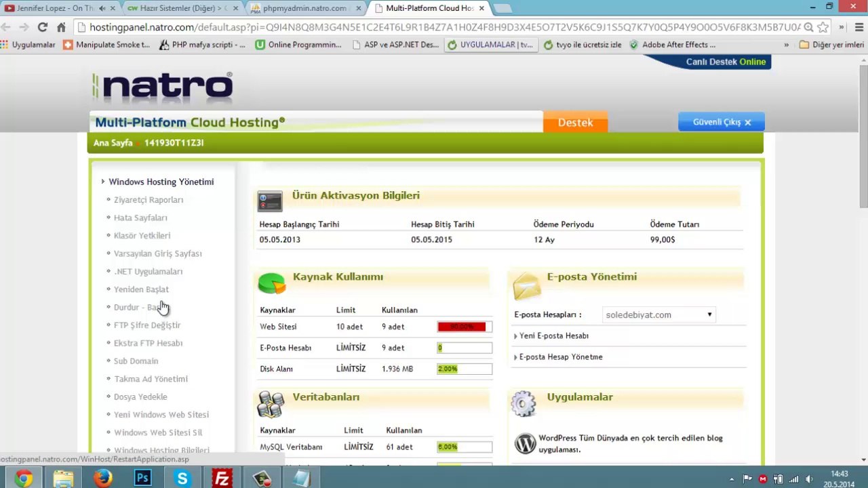
Task: Close the Multi-Platform Cloud Hosting tab
Action: tap(482, 8)
